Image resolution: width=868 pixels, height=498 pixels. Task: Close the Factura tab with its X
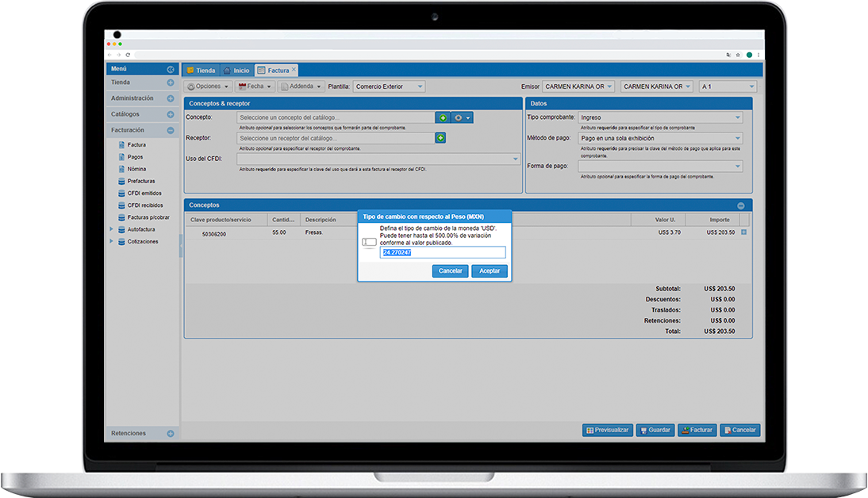tap(294, 70)
